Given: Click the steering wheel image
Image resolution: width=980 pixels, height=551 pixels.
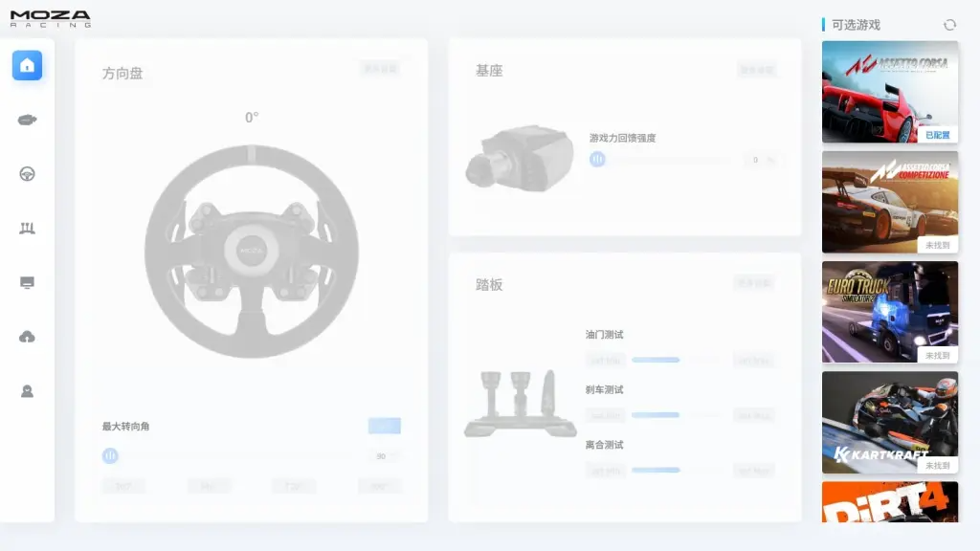Looking at the screenshot, I should coord(252,252).
